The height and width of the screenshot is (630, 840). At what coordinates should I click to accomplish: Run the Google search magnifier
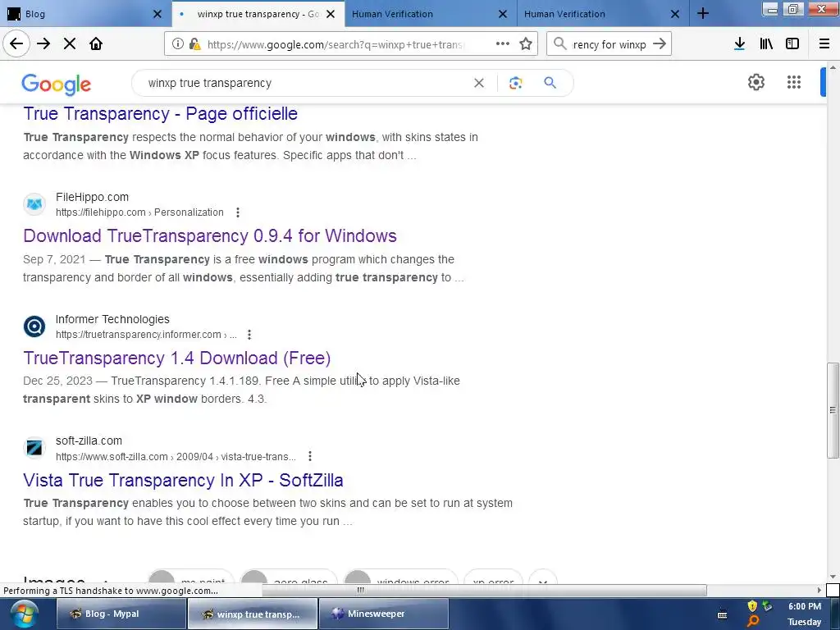[x=550, y=83]
